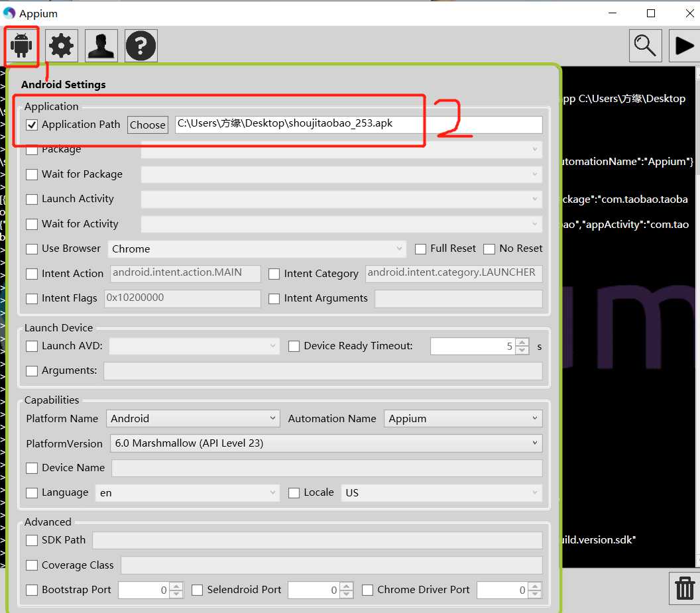Expand the Package dropdown
The width and height of the screenshot is (700, 613).
point(341,150)
